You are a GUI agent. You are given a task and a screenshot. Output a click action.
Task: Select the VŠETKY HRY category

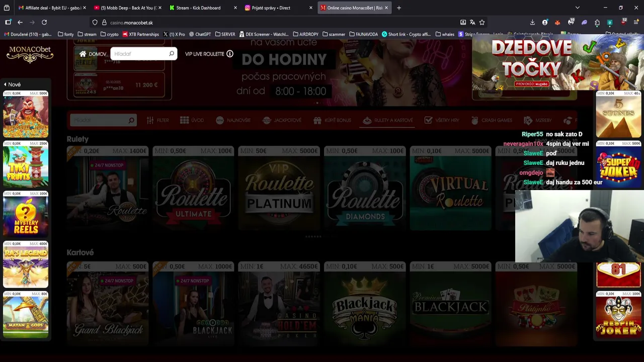pos(442,120)
